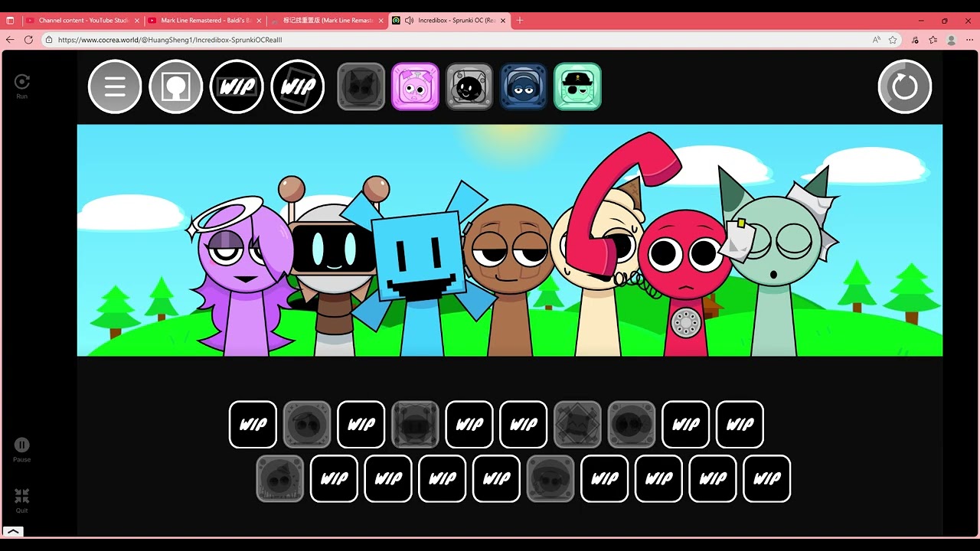Click the last WIP tile of lower tray row

click(767, 478)
